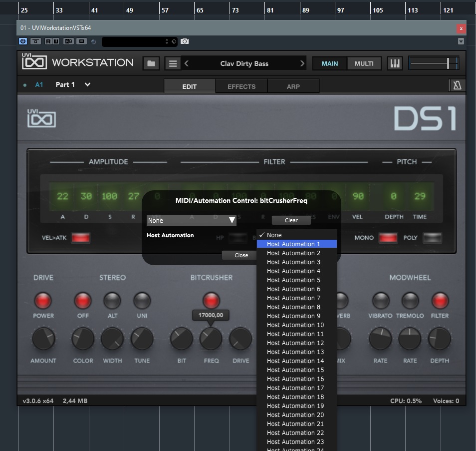The width and height of the screenshot is (476, 451).
Task: Toggle the plugin power bypass icon
Action: (x=23, y=41)
